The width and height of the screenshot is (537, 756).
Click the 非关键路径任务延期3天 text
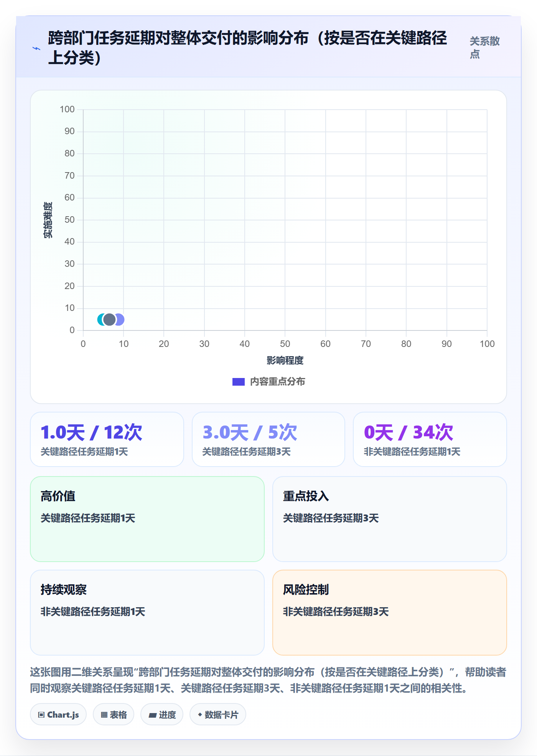point(336,611)
